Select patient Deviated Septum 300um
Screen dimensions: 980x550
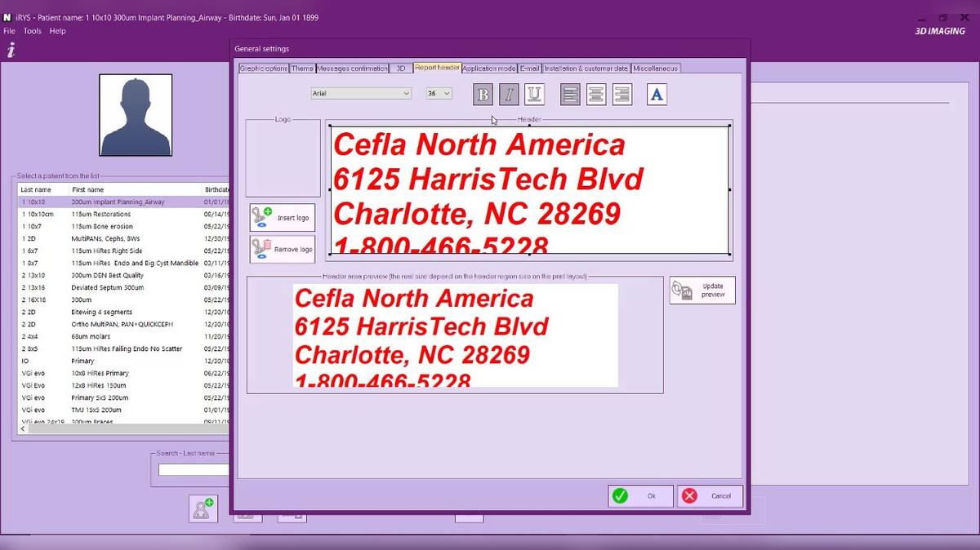[124, 287]
